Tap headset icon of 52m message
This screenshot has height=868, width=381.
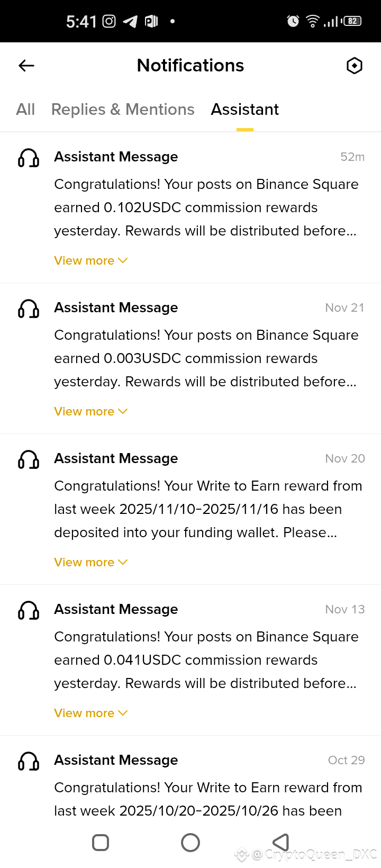[29, 158]
